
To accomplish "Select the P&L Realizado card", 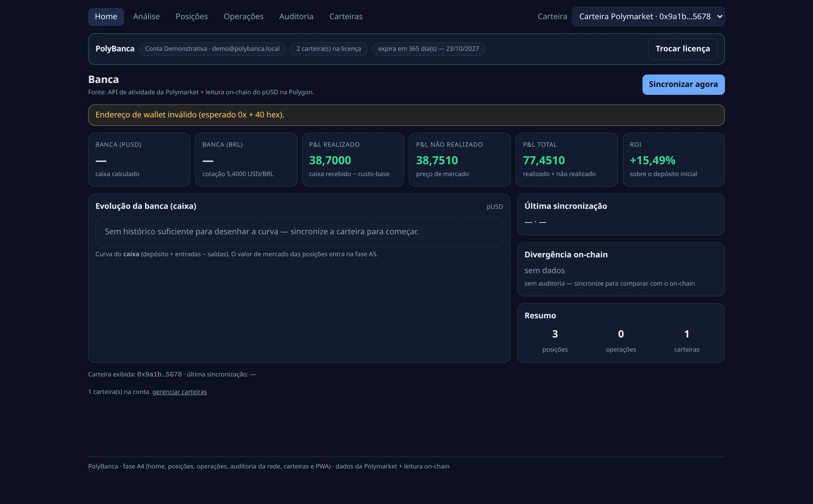I will click(353, 160).
